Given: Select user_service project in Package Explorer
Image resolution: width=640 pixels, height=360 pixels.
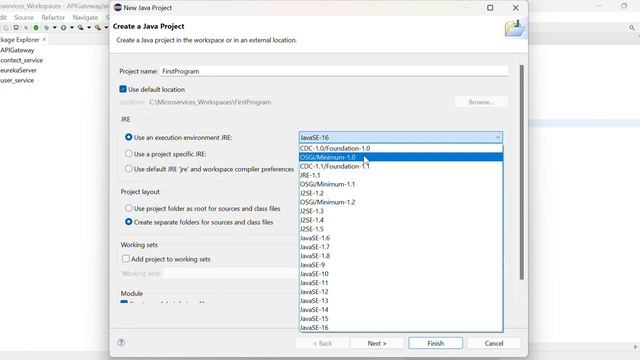Looking at the screenshot, I should click(17, 80).
